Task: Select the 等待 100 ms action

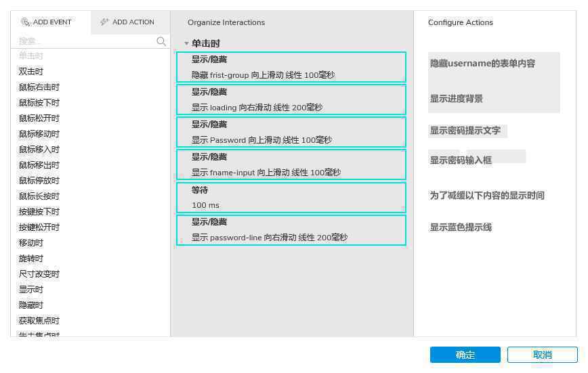Action: click(291, 198)
